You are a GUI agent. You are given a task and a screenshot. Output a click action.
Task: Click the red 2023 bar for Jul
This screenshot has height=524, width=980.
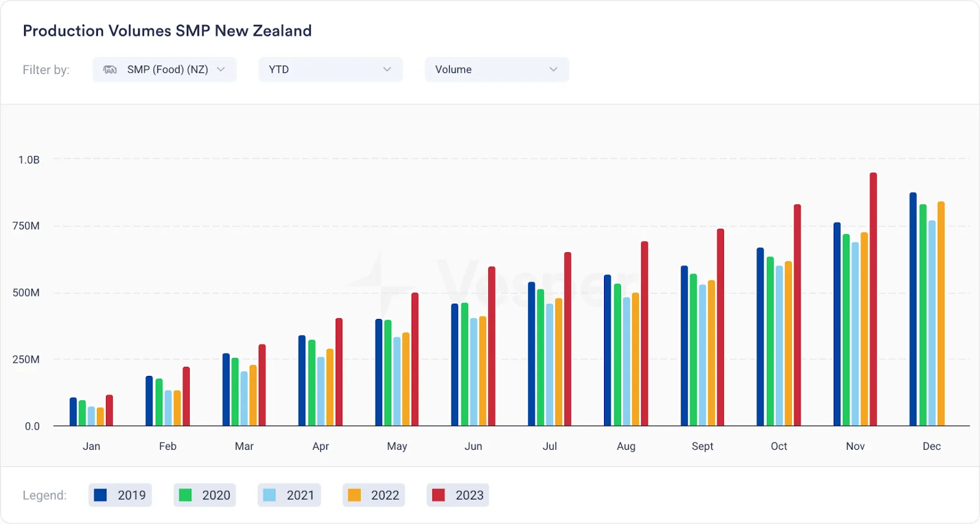[568, 339]
